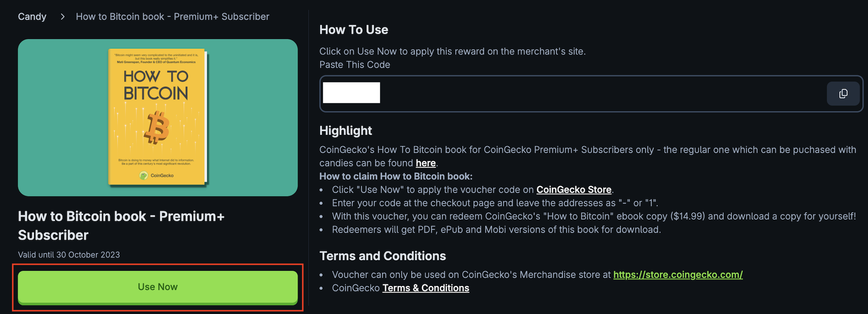Click the 'Paste This Code' label
The image size is (868, 314).
tap(354, 65)
